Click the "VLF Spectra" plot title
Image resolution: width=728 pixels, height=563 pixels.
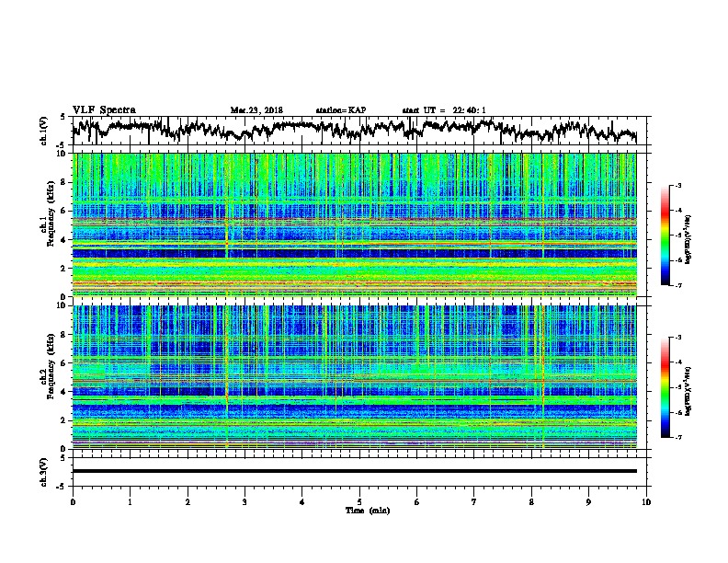pyautogui.click(x=104, y=109)
